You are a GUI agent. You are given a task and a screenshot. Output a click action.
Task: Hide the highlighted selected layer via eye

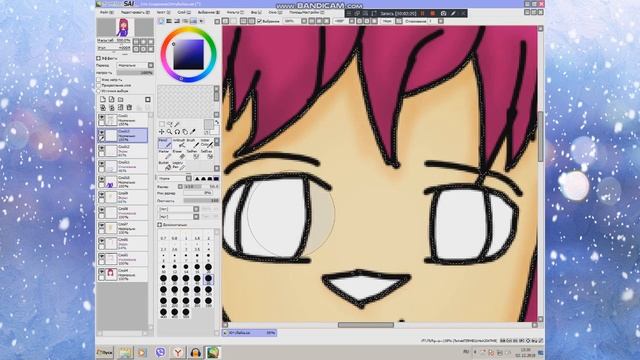coord(101,132)
